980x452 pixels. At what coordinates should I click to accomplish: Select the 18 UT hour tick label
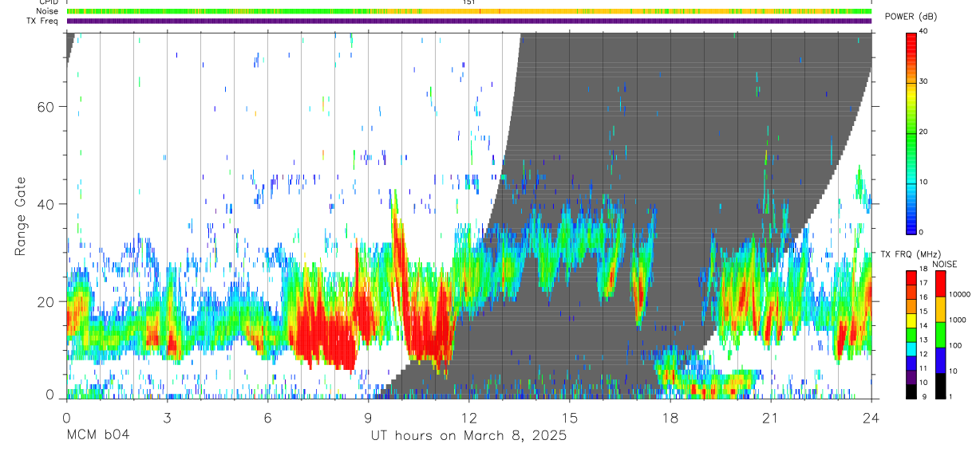point(670,417)
